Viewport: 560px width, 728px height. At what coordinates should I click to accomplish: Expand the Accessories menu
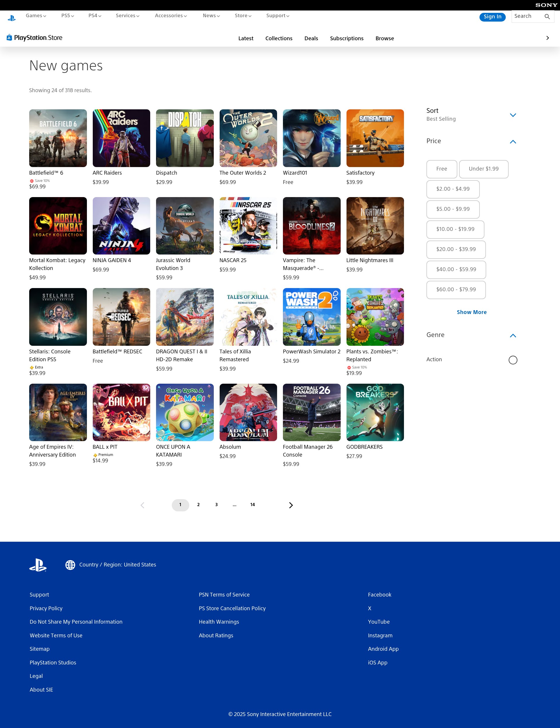click(171, 16)
